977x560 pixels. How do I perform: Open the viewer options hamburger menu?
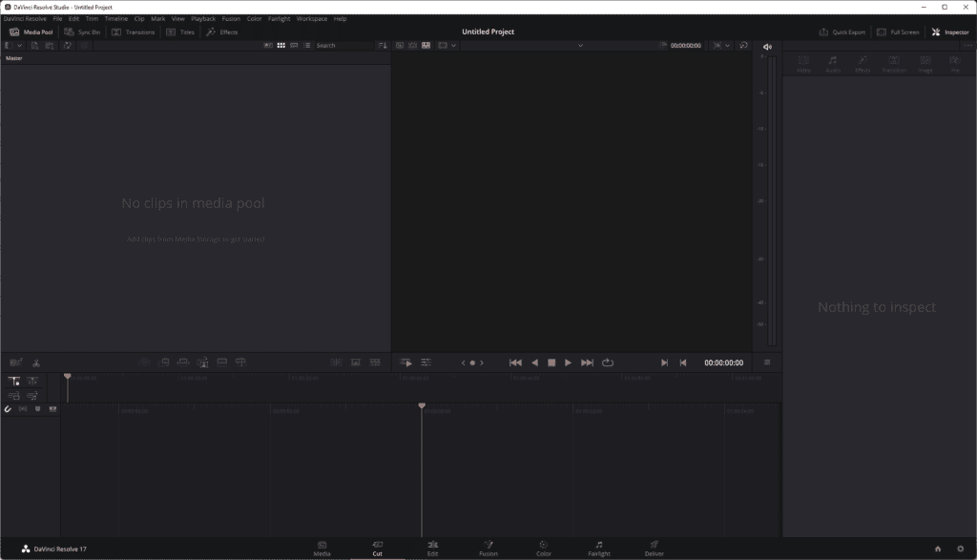tap(767, 363)
